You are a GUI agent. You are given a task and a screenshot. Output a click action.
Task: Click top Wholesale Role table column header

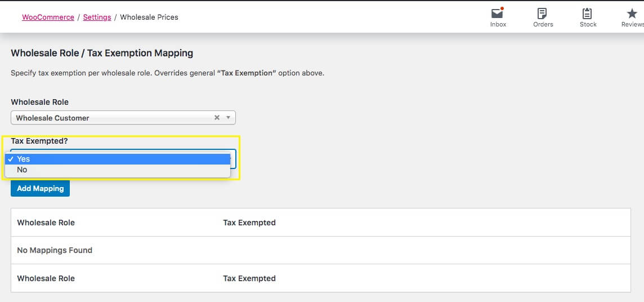click(46, 223)
